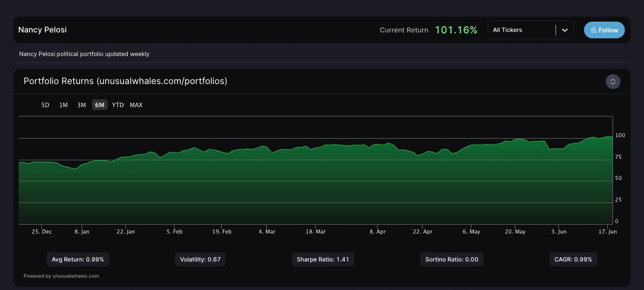
Task: Switch to the 1M view
Action: (63, 105)
